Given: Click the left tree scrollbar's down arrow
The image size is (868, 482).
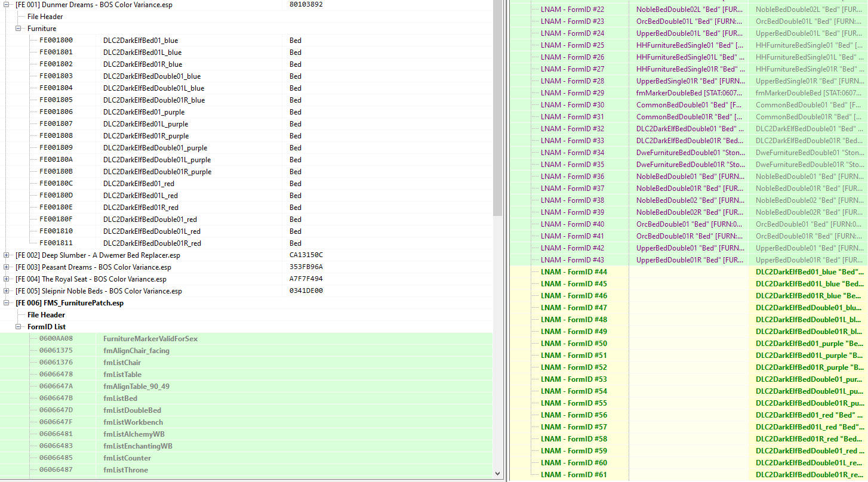Looking at the screenshot, I should (498, 474).
